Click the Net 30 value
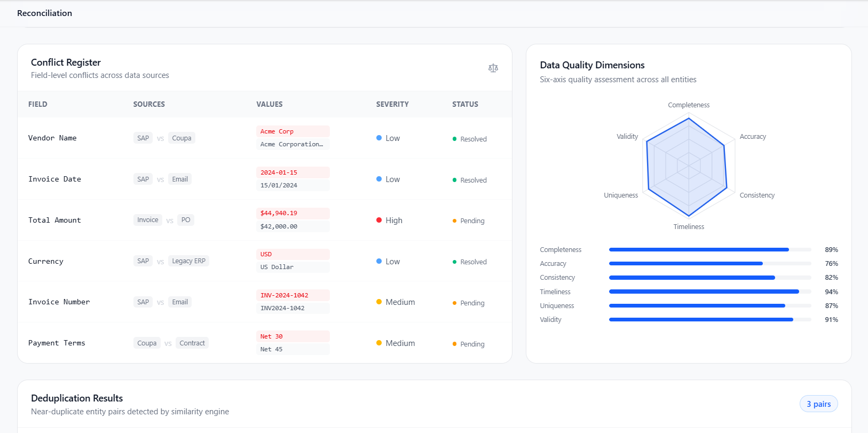 point(293,336)
